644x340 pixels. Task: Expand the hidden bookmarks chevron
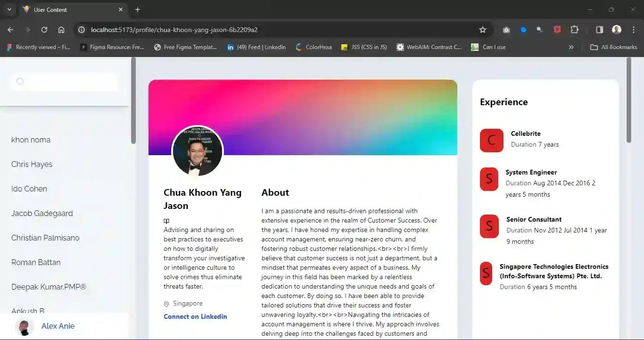(x=571, y=47)
